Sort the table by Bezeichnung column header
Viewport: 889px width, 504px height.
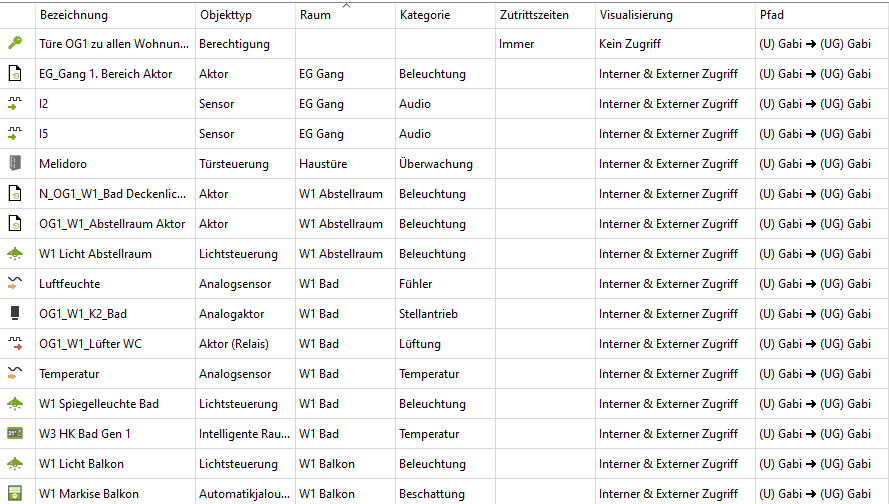point(74,15)
